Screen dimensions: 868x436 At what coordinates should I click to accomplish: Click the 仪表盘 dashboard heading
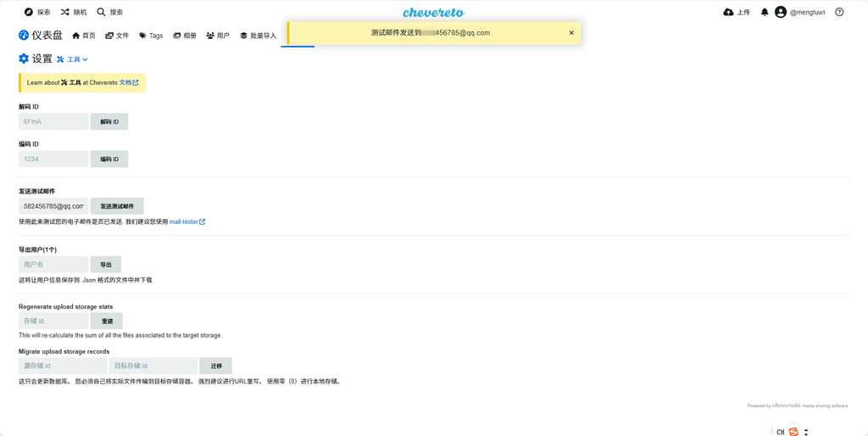click(x=47, y=36)
